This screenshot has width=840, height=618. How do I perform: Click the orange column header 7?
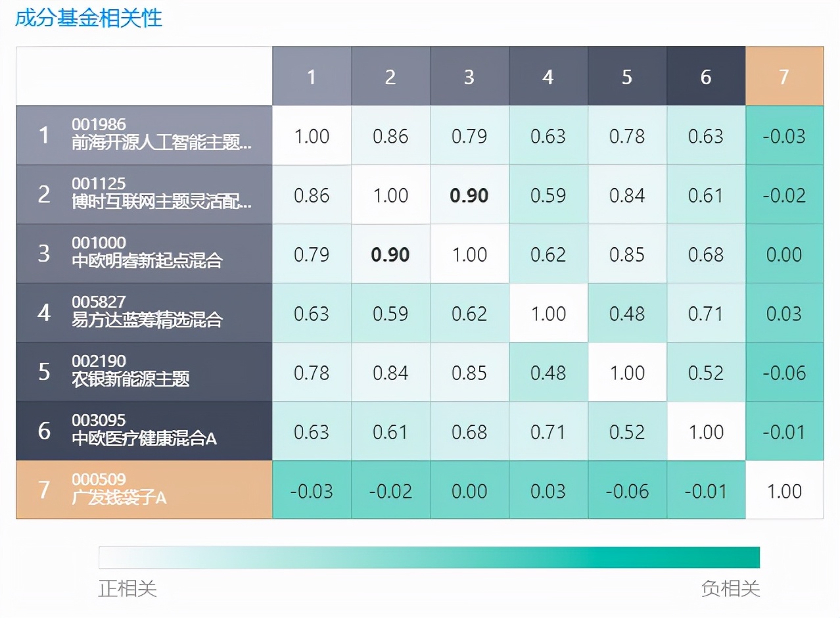click(x=784, y=76)
